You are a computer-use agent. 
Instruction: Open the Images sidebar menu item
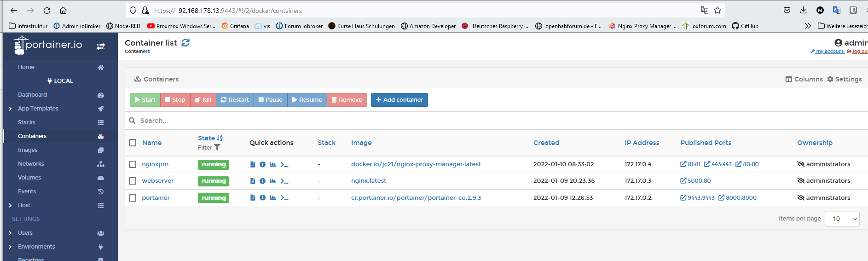tap(28, 150)
